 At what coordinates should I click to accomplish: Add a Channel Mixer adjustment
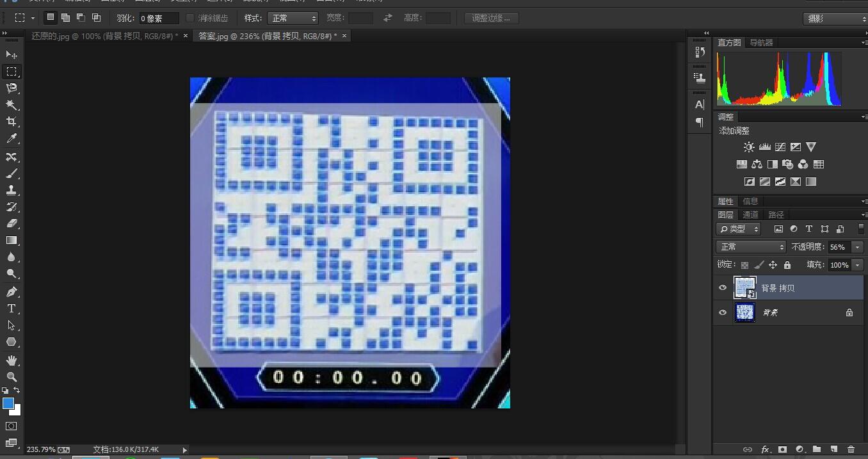[803, 165]
